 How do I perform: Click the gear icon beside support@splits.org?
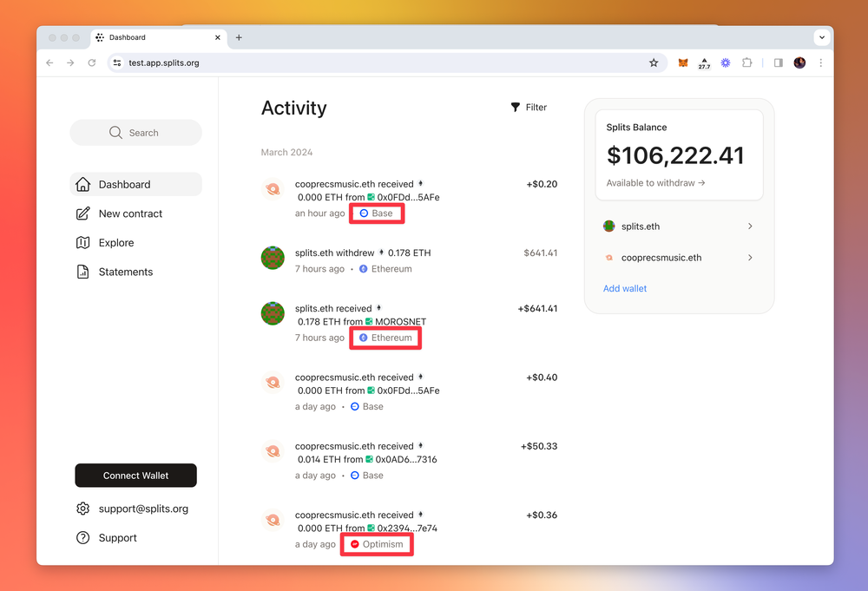pyautogui.click(x=82, y=509)
